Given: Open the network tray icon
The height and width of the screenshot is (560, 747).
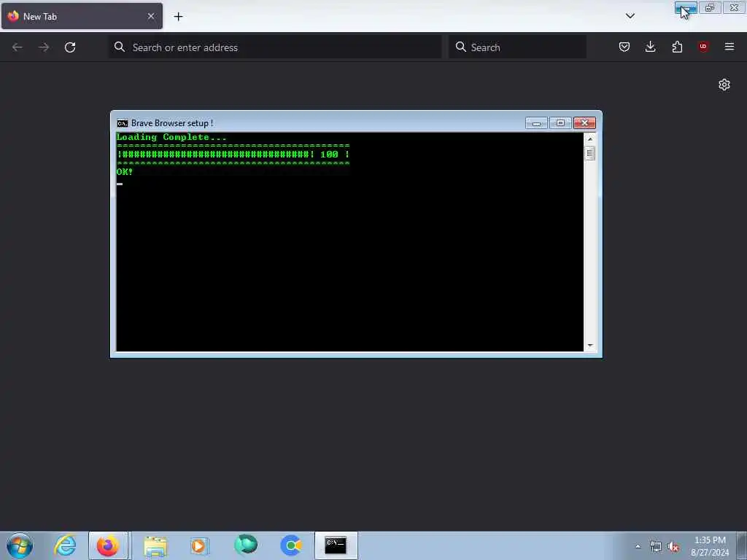Looking at the screenshot, I should [656, 547].
